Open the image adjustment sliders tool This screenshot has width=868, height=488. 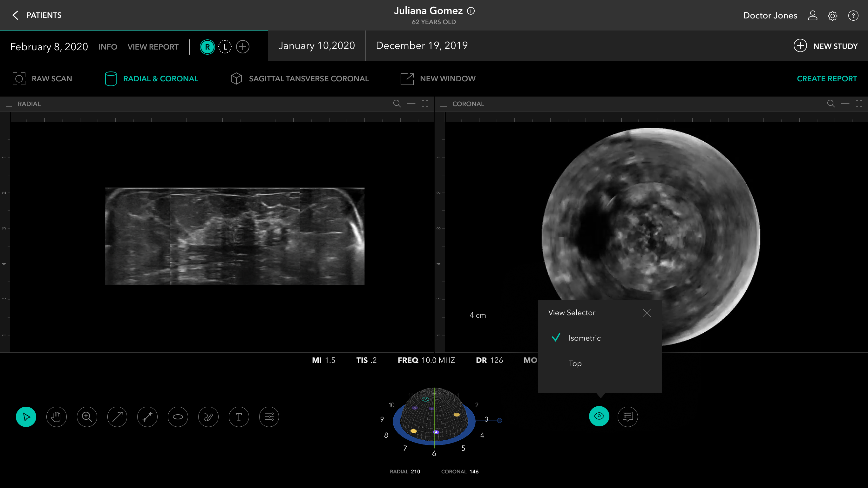click(269, 417)
